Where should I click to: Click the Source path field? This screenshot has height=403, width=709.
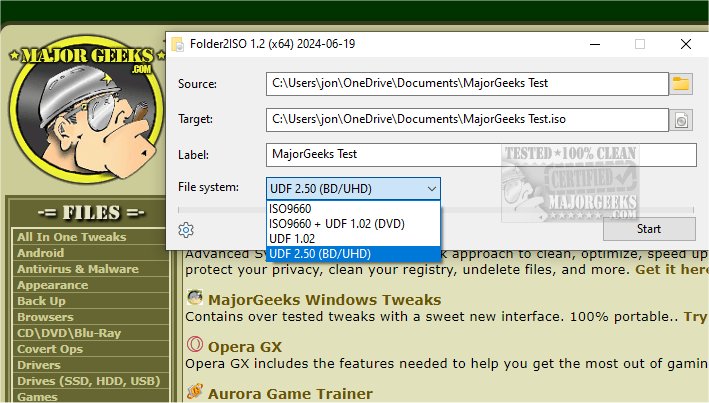[x=466, y=84]
